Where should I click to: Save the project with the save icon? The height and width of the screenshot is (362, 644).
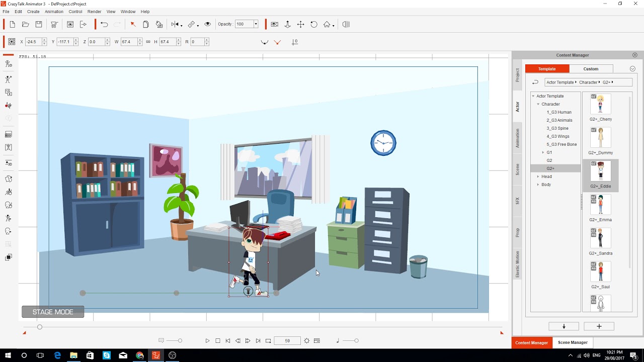pyautogui.click(x=38, y=24)
